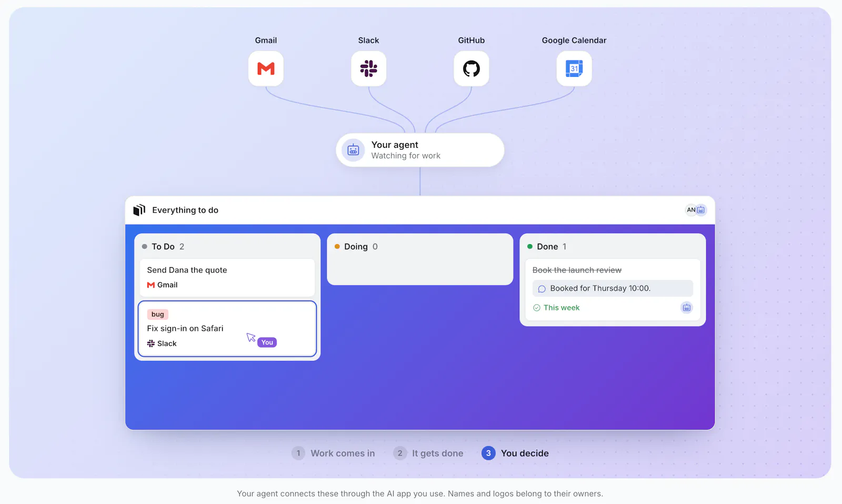Click the Slack label above its icon
This screenshot has height=504, width=842.
(x=368, y=41)
